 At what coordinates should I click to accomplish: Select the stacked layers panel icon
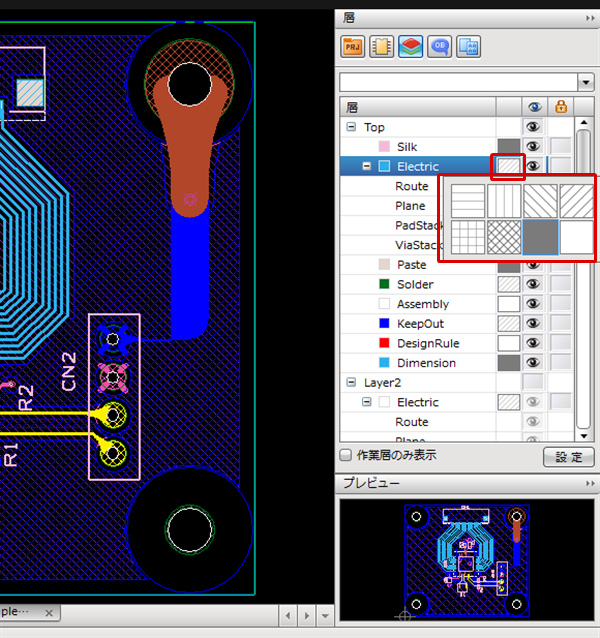[x=410, y=47]
